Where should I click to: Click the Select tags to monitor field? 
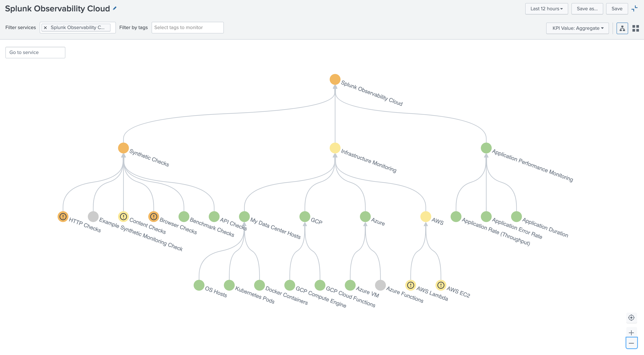(188, 27)
